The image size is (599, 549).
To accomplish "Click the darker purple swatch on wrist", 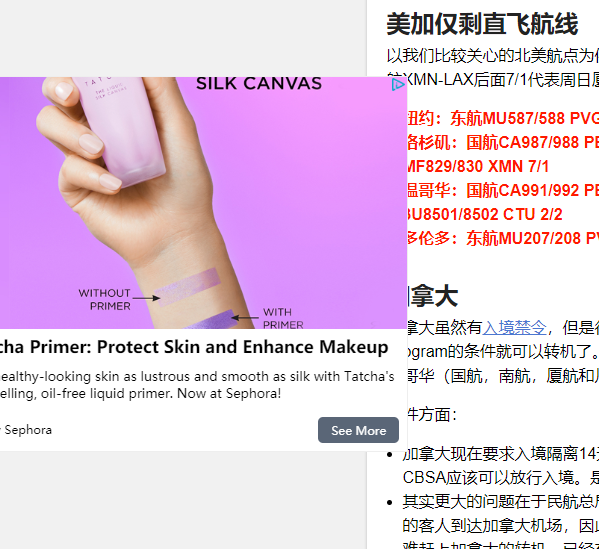I will point(212,320).
